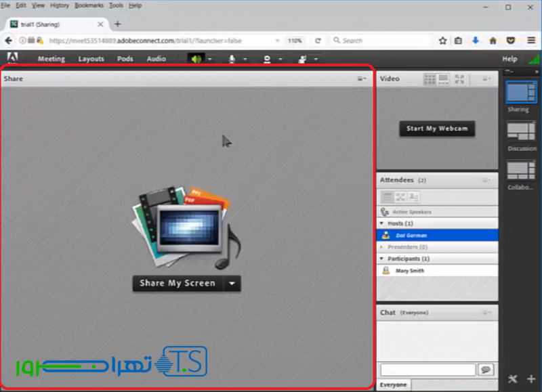Add a new layout with plus icon
Viewport: 542px width, 392px height.
tap(530, 379)
